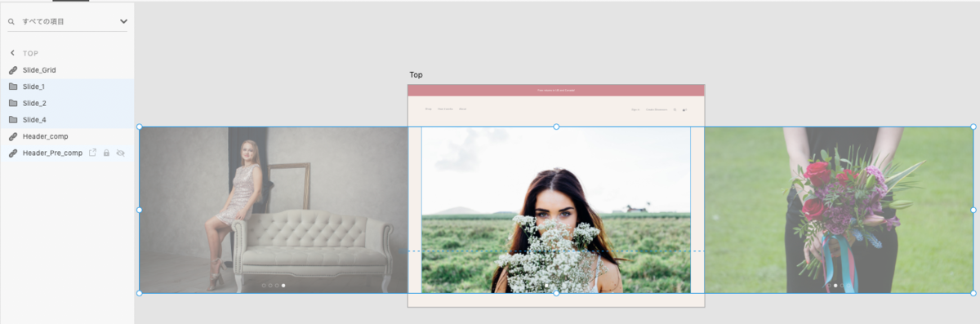Viewport: 980px width, 324px height.
Task: Click the link icon beside Slide_Grid
Action: click(x=13, y=70)
